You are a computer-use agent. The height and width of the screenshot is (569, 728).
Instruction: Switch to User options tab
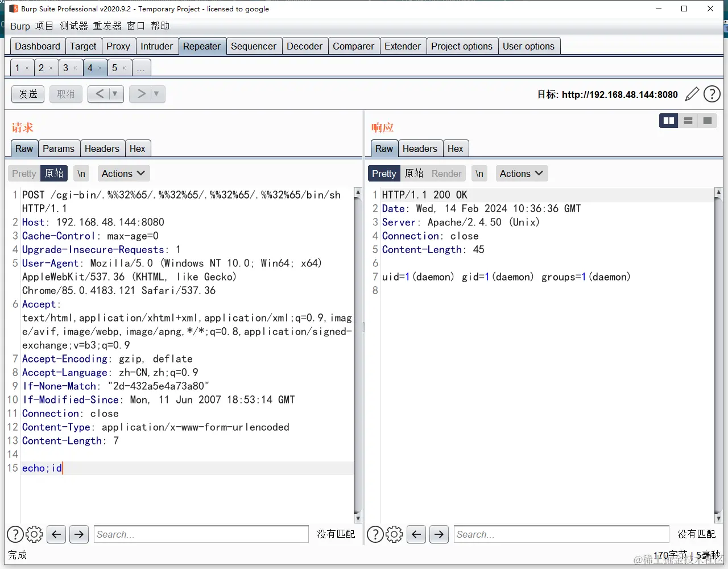(529, 46)
